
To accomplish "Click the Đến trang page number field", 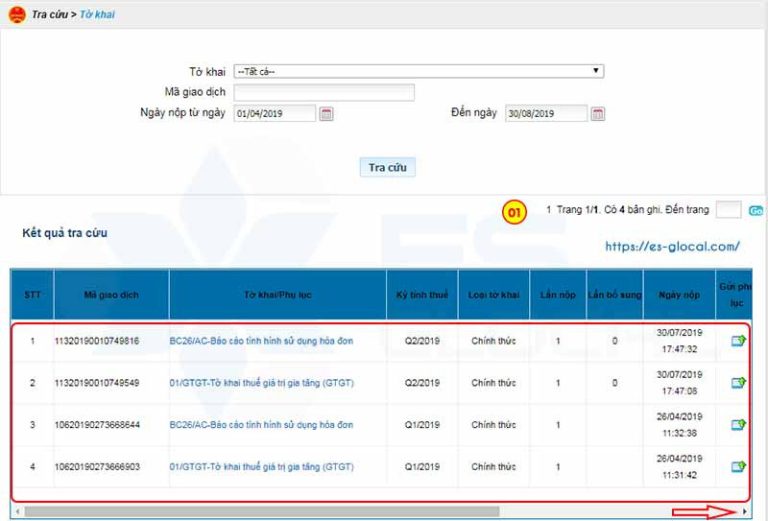I will click(728, 210).
